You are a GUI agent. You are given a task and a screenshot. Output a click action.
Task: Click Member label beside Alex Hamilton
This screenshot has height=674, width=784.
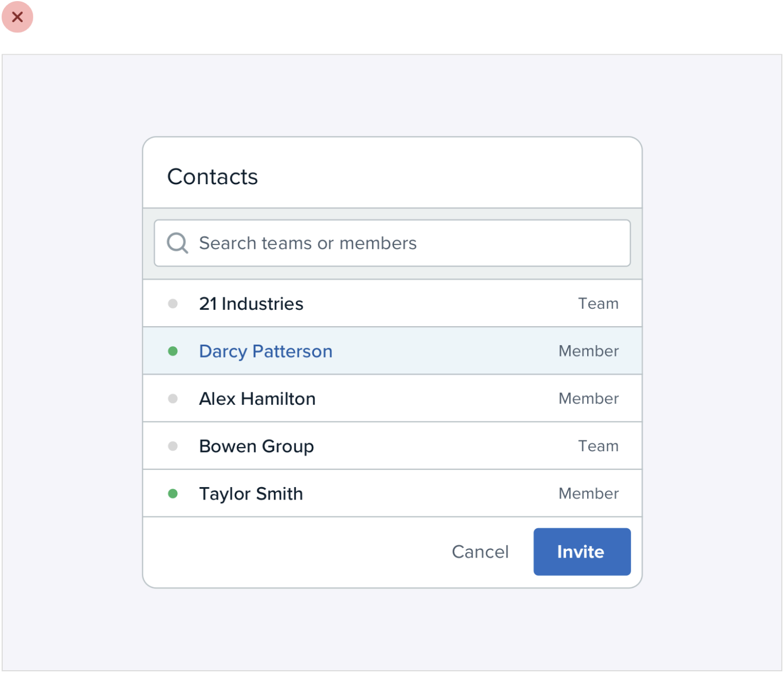588,399
